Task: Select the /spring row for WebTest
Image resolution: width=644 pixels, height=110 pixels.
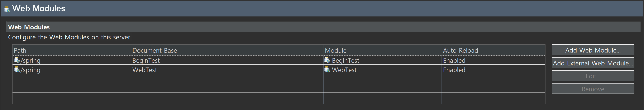Action: (279, 69)
